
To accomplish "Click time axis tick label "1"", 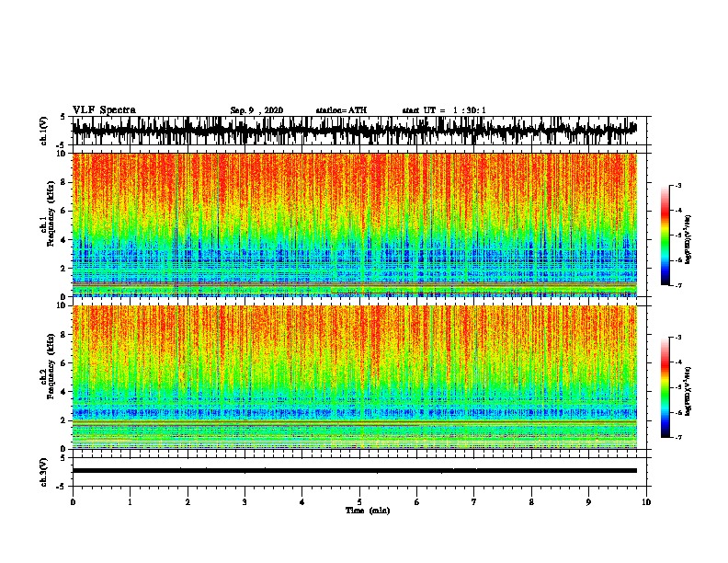I will tap(130, 502).
